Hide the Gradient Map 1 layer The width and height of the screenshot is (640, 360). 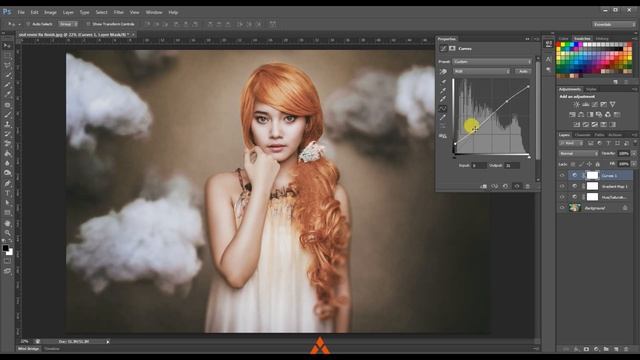pos(562,186)
